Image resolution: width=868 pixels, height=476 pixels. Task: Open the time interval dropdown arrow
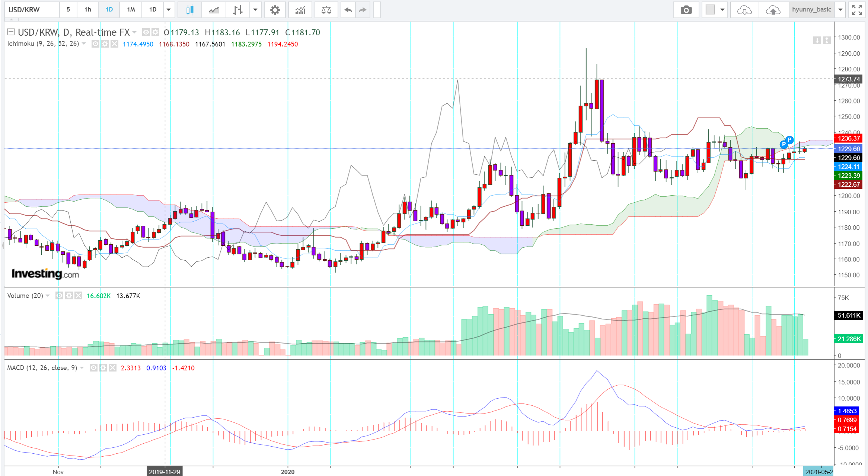169,10
